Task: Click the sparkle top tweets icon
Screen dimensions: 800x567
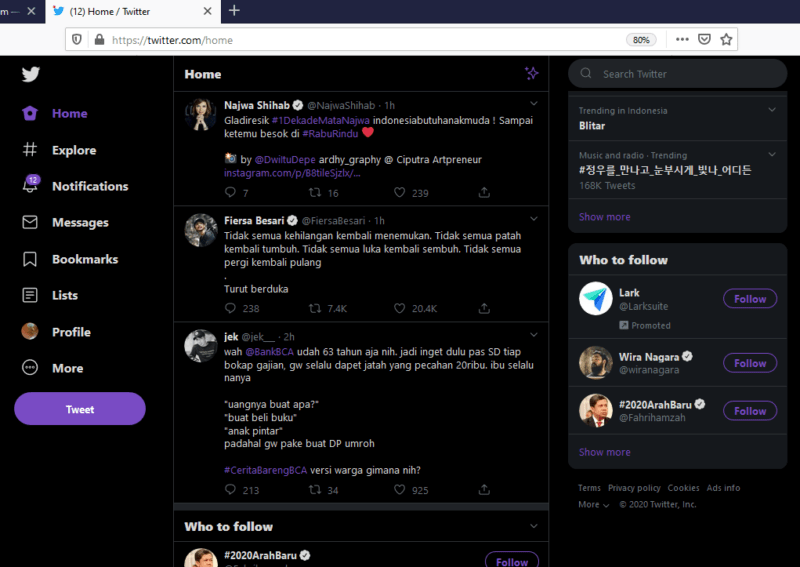Action: (532, 73)
